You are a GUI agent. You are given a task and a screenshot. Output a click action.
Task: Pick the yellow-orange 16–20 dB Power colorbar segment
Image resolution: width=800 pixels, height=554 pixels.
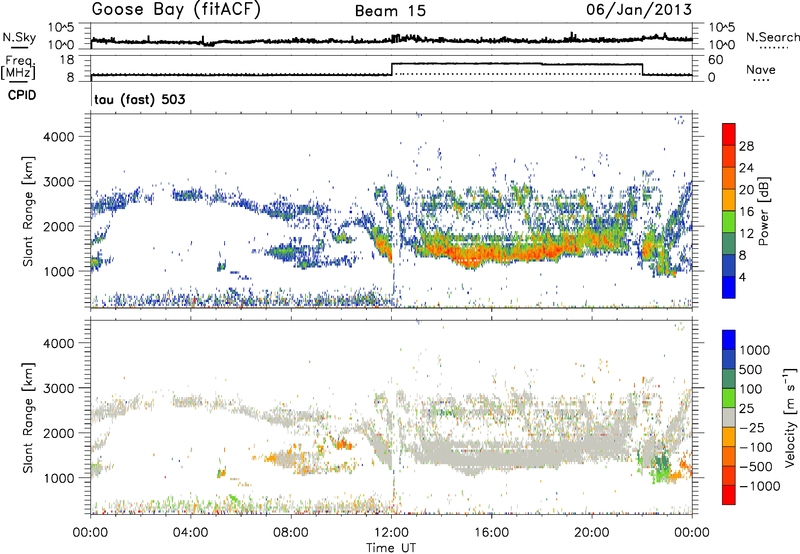[x=729, y=199]
